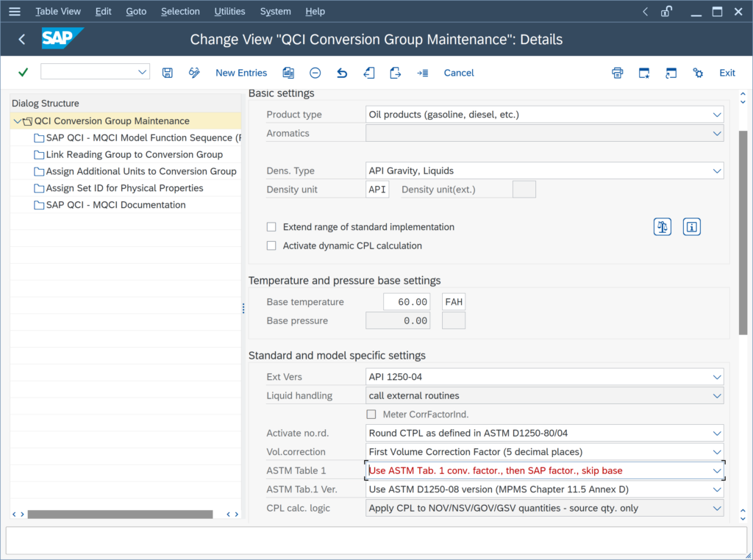Click the balance scale icon button
Image resolution: width=753 pixels, height=560 pixels.
coord(663,227)
